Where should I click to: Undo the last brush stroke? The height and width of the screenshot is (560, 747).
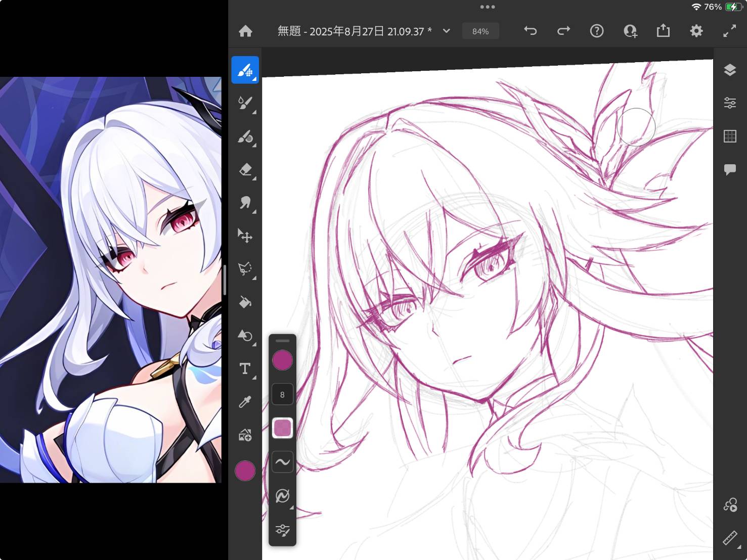(530, 31)
